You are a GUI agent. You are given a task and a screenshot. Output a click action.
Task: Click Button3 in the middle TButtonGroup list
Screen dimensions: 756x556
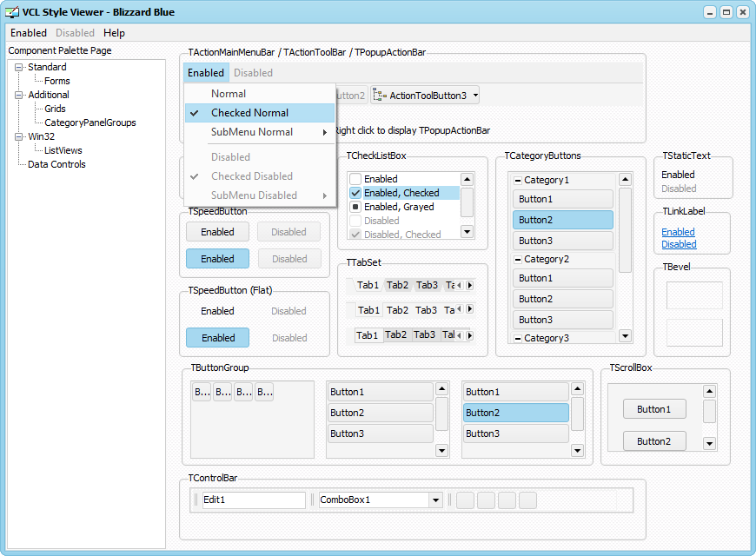[x=381, y=434]
